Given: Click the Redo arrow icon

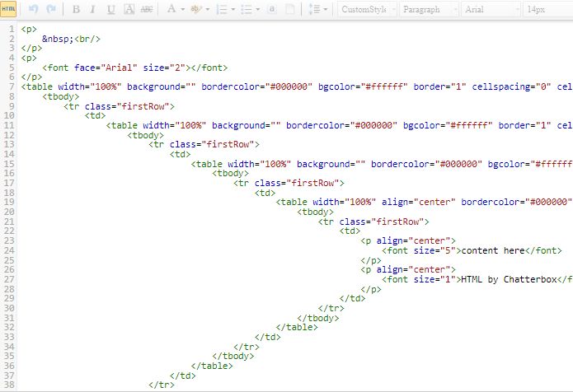Looking at the screenshot, I should [51, 9].
